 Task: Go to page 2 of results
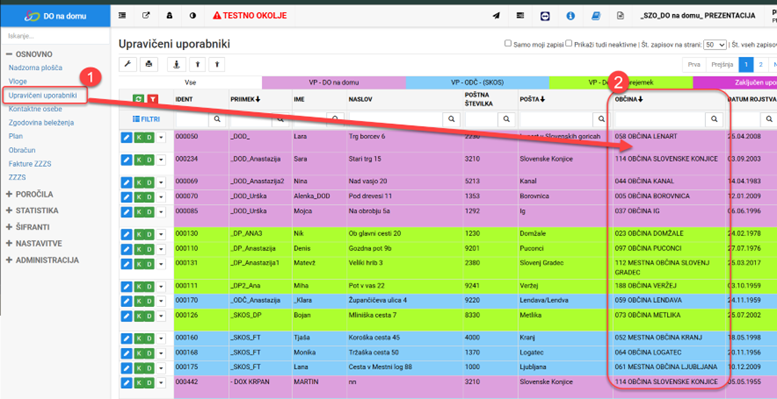tap(761, 65)
